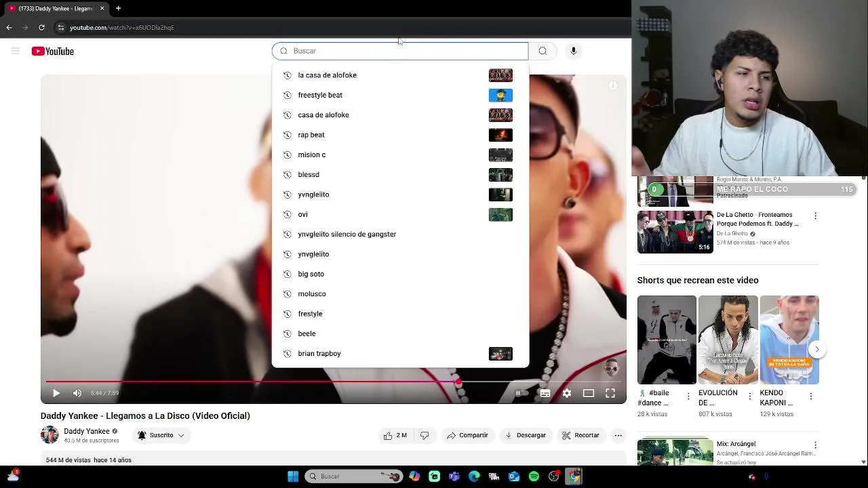868x488 pixels.
Task: Open the De La Ghetto channel link
Action: [732, 234]
